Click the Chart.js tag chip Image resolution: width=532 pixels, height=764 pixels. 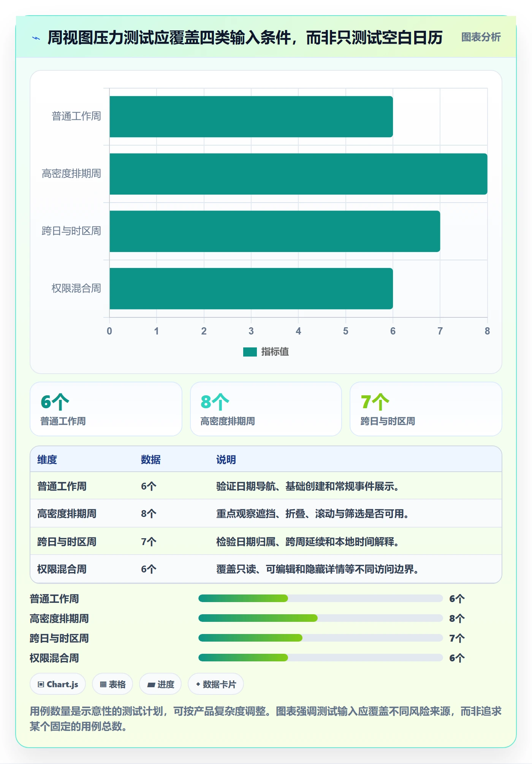[x=58, y=684]
